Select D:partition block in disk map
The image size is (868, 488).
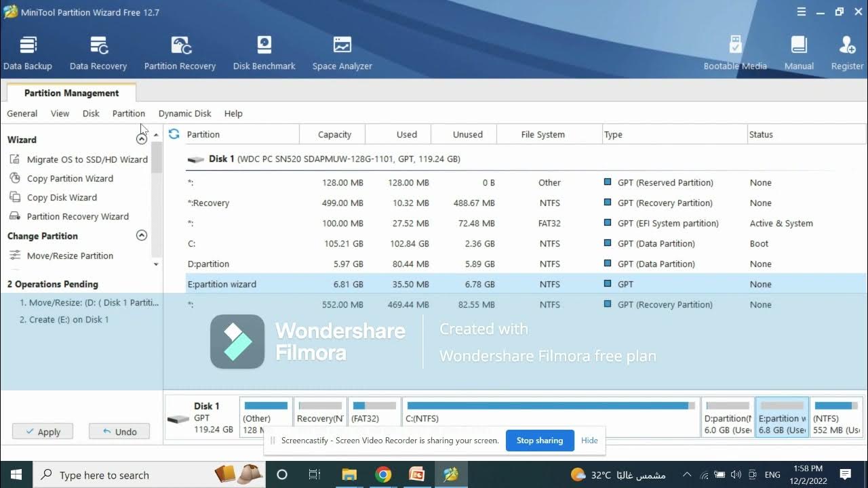tap(728, 417)
